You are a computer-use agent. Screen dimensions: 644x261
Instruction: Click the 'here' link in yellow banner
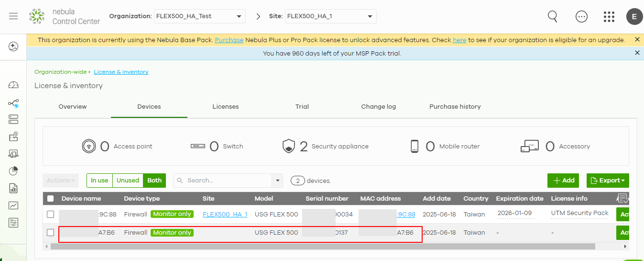click(x=459, y=40)
